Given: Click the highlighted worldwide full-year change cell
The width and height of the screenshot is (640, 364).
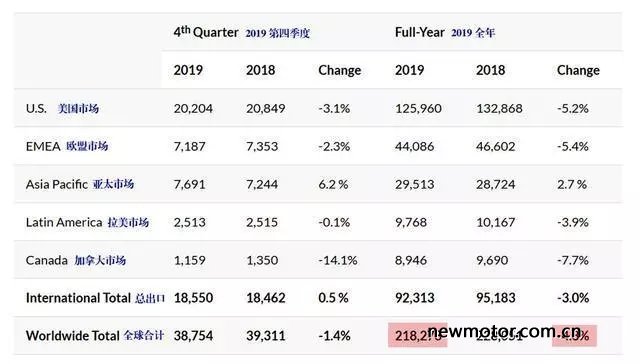Looking at the screenshot, I should pyautogui.click(x=575, y=335).
